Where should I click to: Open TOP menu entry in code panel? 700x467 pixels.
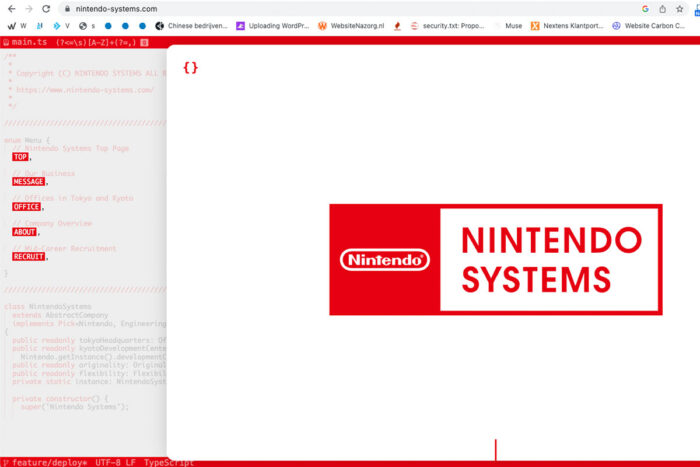[x=20, y=157]
